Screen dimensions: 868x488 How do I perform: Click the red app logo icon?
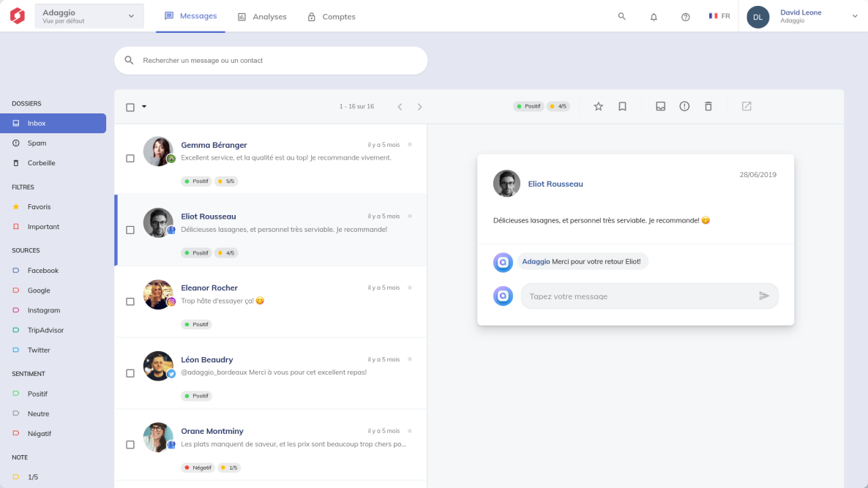[17, 15]
